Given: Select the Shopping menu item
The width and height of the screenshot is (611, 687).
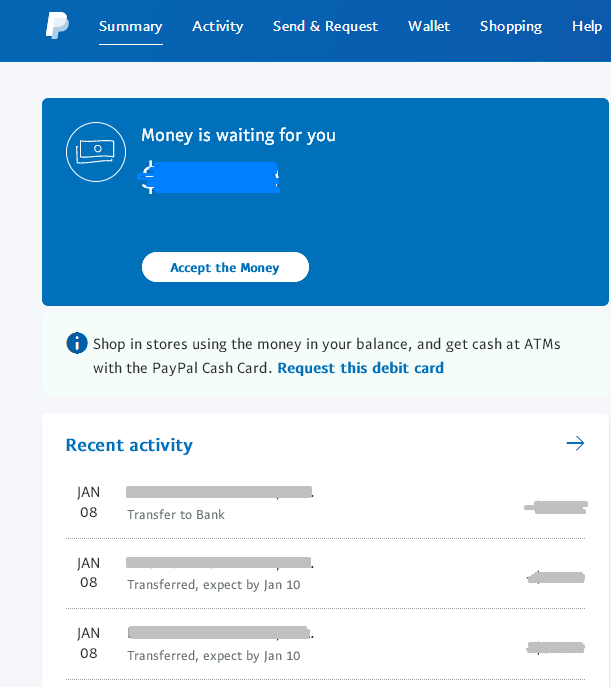Looking at the screenshot, I should [x=511, y=26].
